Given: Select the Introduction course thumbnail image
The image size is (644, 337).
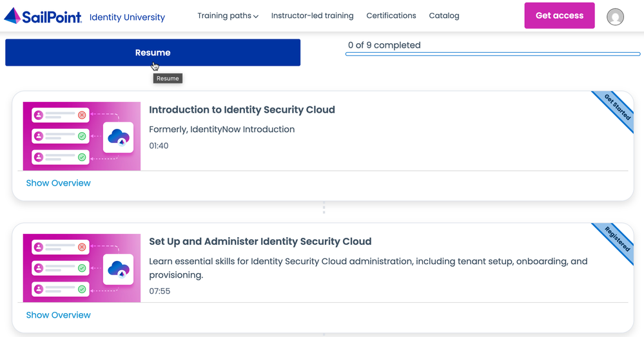Looking at the screenshot, I should 82,136.
